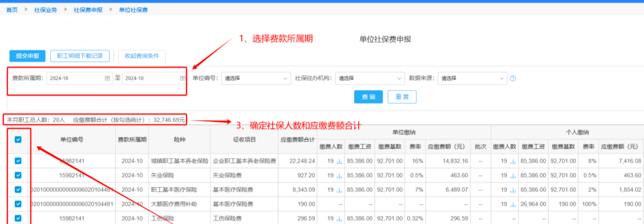Image resolution: width=644 pixels, height=224 pixels.
Task: Uncheck the 失业保险 row checkbox
Action: point(18,175)
